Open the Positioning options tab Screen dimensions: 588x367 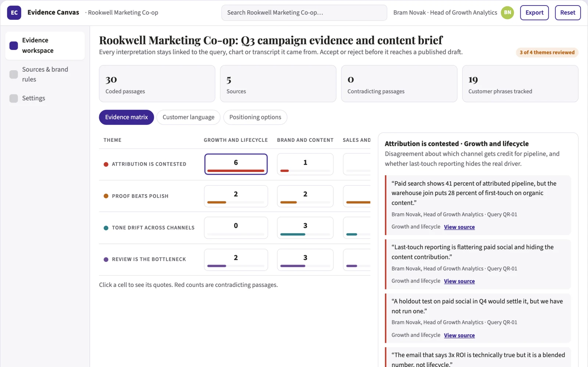click(x=255, y=117)
